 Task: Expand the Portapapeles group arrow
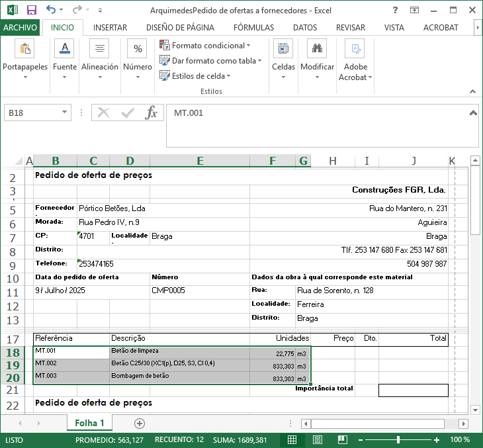(x=25, y=77)
